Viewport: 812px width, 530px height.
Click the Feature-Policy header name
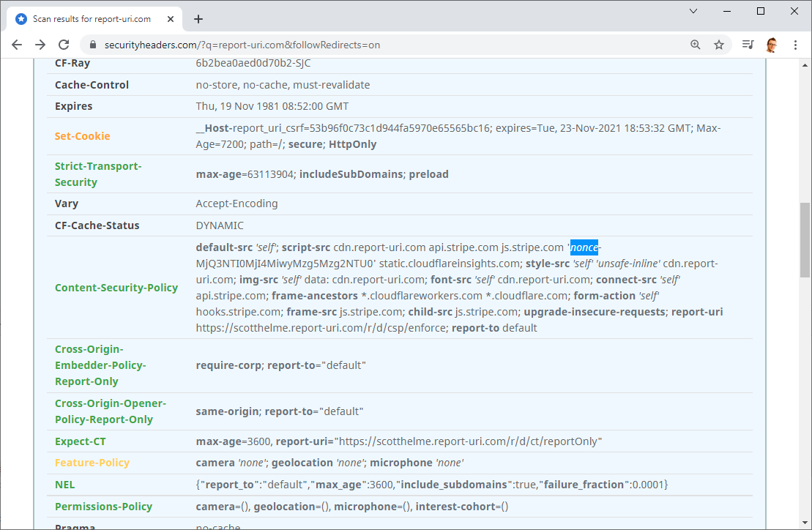(x=92, y=463)
